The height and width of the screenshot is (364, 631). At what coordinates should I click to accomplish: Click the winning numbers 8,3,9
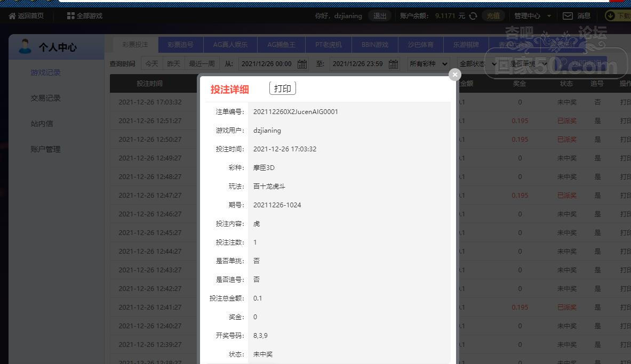260,335
